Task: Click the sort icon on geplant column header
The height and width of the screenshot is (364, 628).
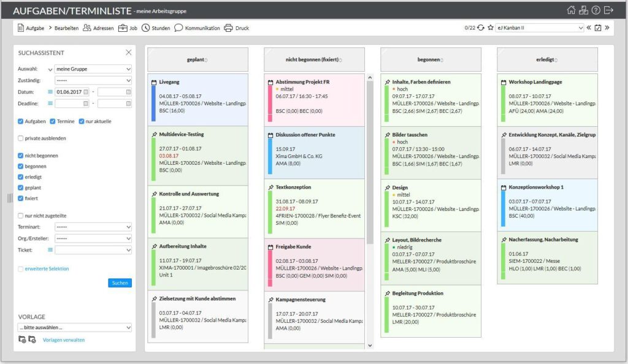Action: [206, 61]
